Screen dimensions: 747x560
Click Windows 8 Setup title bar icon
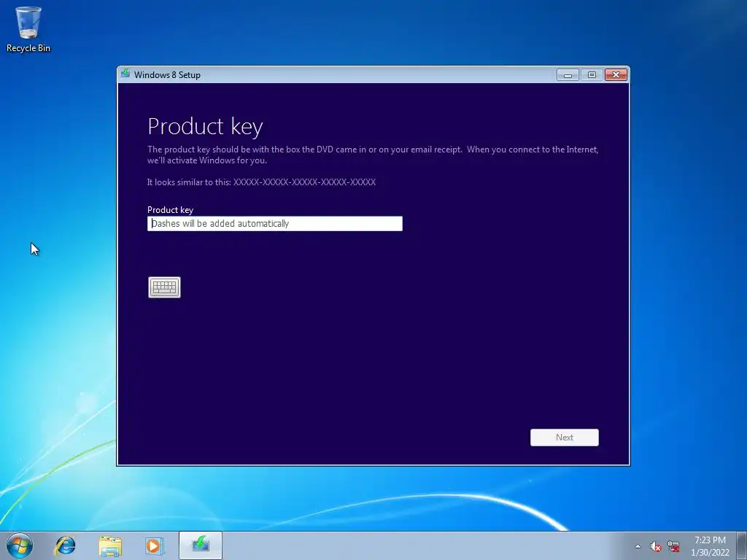(125, 74)
